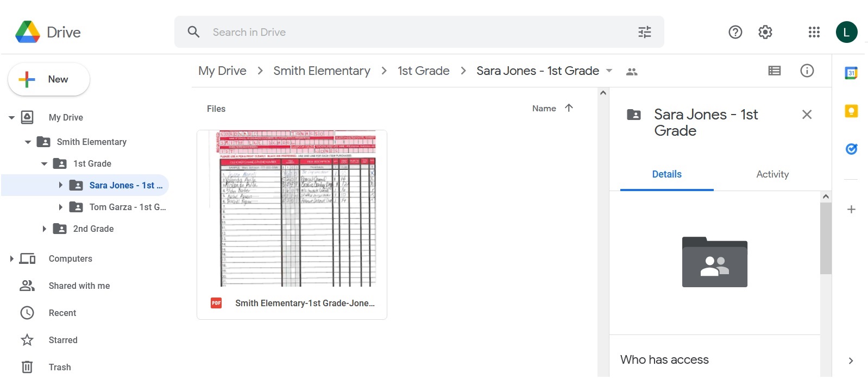Select My Drive in sidebar

[66, 117]
